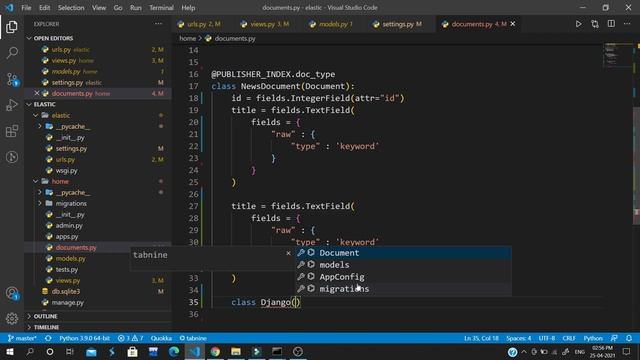Open changes compare icon in editor toolbar
640x360 pixels.
coord(595,24)
